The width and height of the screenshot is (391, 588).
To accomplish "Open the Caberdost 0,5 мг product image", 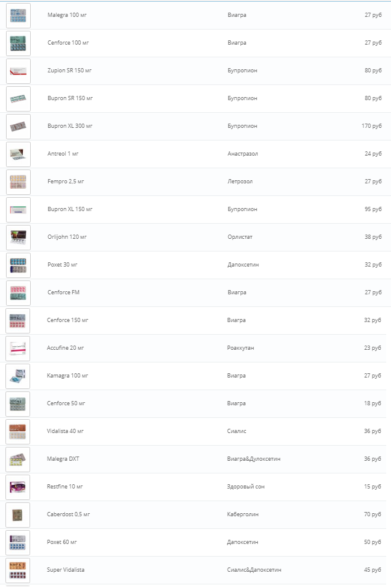I will [18, 514].
